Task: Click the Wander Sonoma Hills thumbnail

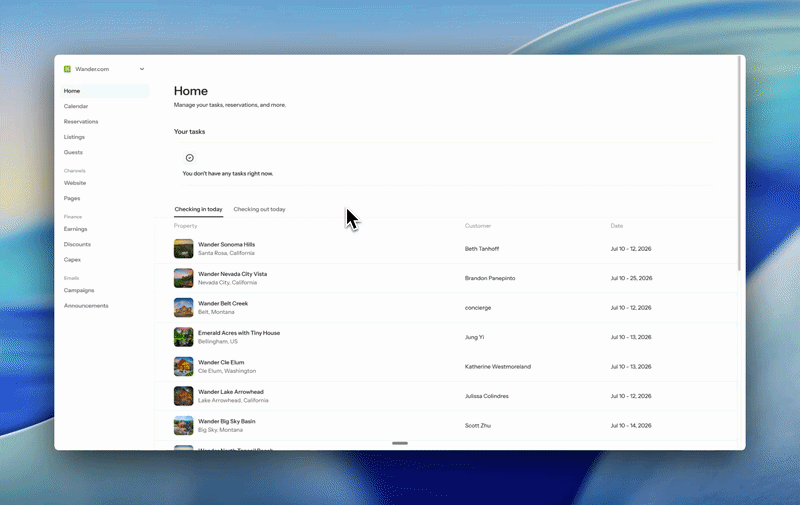Action: click(184, 248)
